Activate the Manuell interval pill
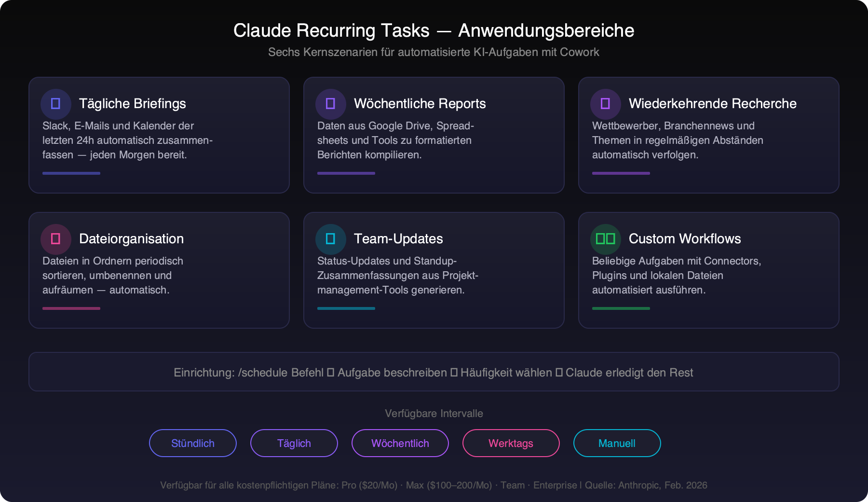The image size is (868, 502). 617,443
